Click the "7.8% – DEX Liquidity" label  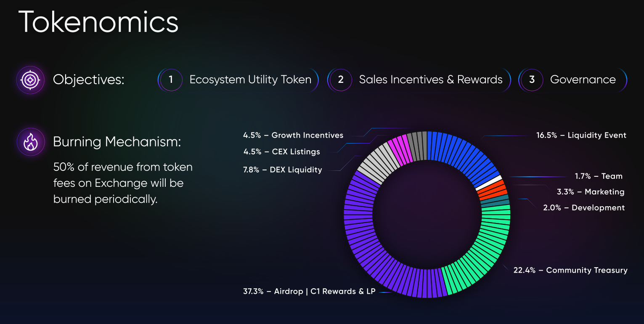[x=283, y=170]
